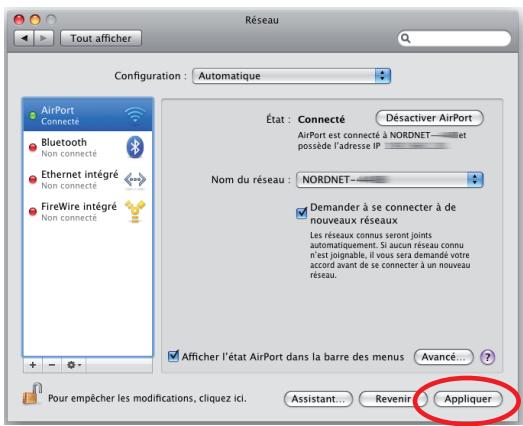This screenshot has height=426, width=523.
Task: Select the AirPort Wi-Fi icon in sidebar
Action: (x=135, y=115)
